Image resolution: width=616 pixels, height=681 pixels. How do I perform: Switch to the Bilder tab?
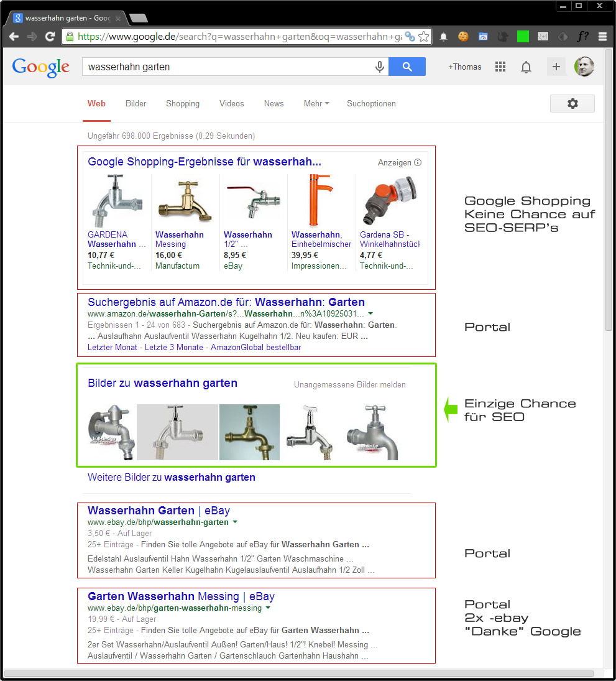(x=136, y=103)
